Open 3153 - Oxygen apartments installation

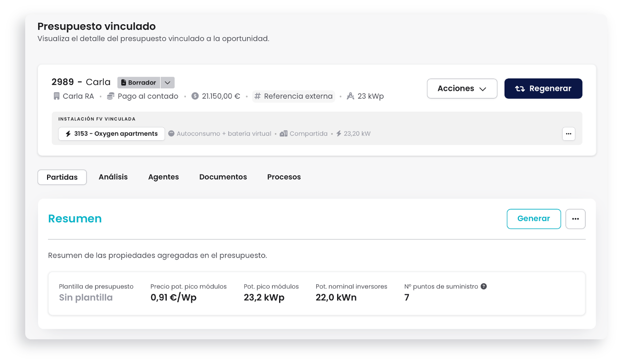[112, 134]
